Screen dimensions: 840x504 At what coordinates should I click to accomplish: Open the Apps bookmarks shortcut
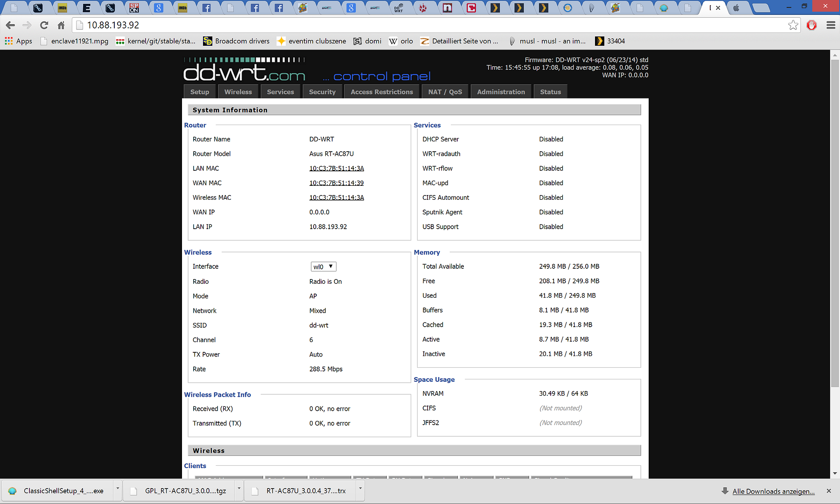pyautogui.click(x=19, y=41)
